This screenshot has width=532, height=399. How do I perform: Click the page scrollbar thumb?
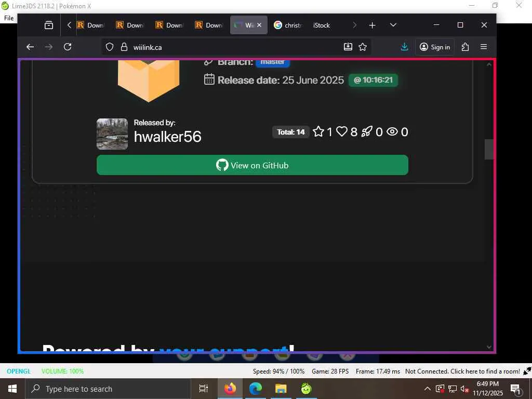click(x=489, y=149)
